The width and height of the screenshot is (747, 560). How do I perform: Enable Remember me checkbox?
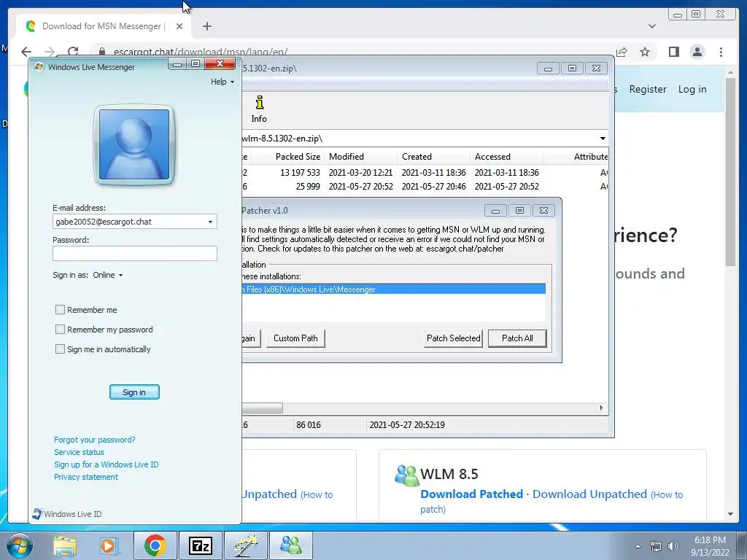60,309
